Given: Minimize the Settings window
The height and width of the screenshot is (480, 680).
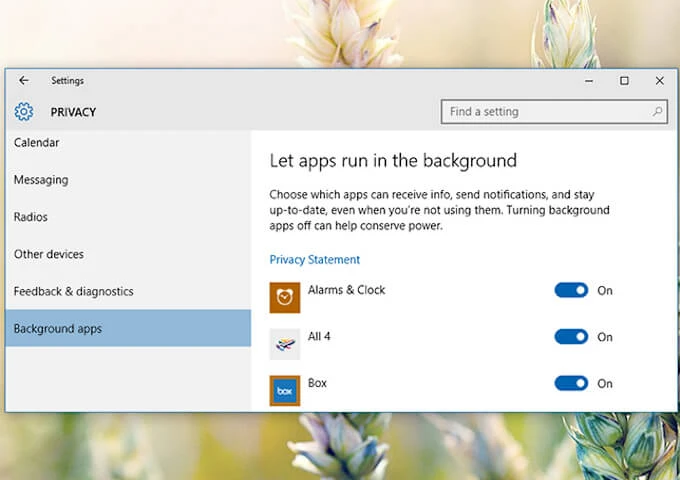Looking at the screenshot, I should pyautogui.click(x=588, y=81).
